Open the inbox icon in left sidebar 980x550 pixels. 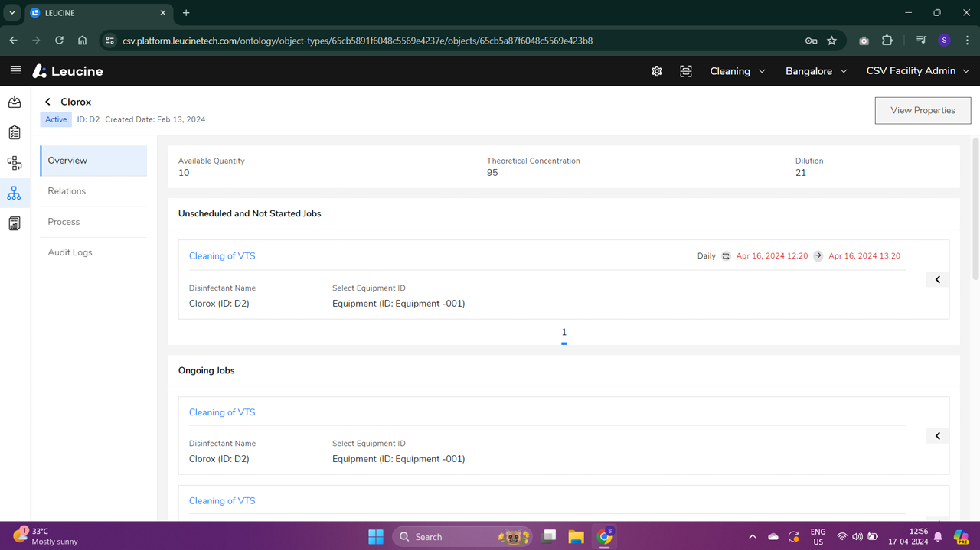15,102
